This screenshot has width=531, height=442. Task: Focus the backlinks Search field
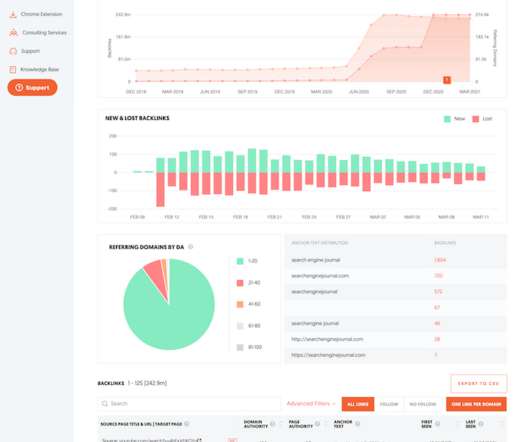(x=189, y=404)
